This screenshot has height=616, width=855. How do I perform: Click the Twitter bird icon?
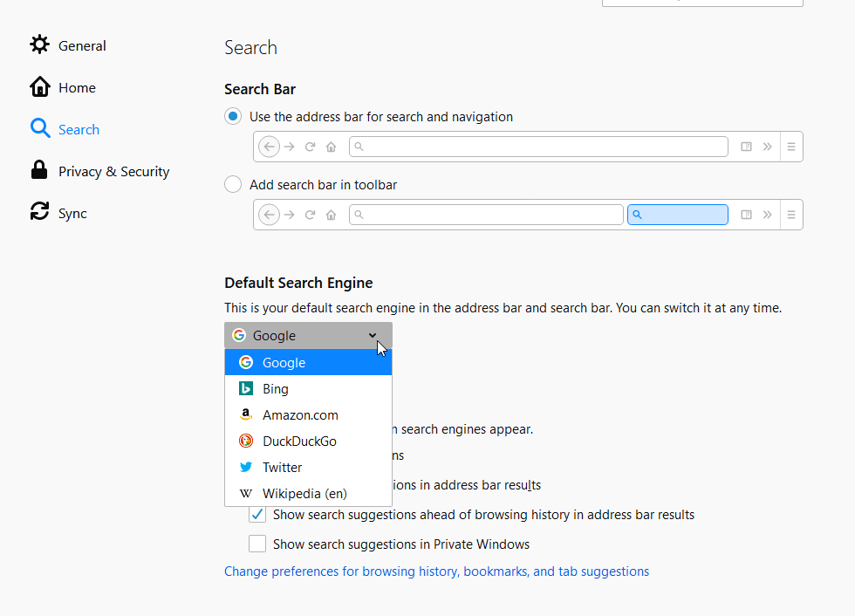pos(246,467)
